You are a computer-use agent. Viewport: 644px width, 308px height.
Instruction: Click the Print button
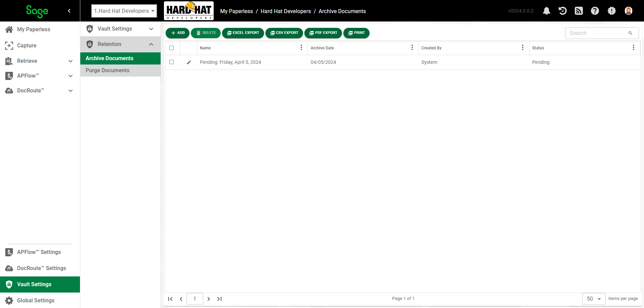356,33
